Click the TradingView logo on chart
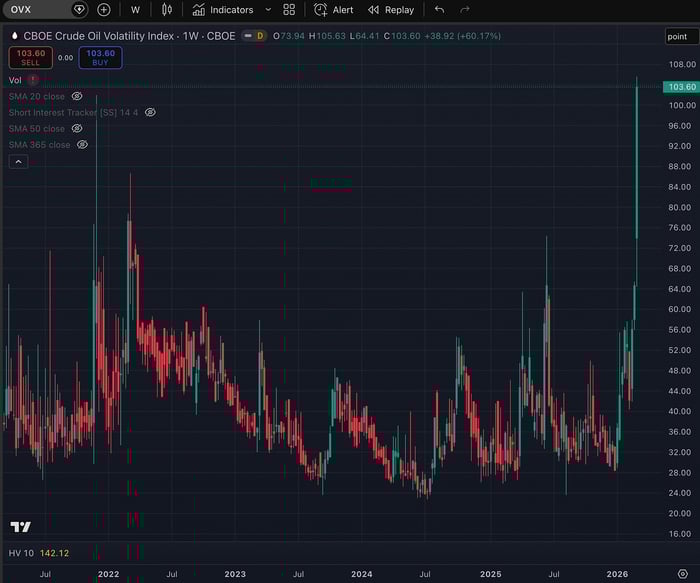The width and height of the screenshot is (700, 583). 20,527
